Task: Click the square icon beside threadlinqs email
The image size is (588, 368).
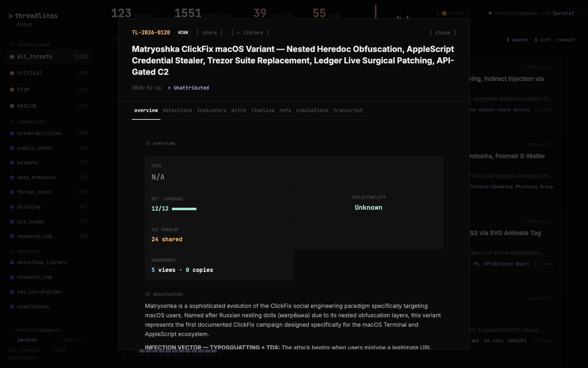Action: (x=490, y=13)
